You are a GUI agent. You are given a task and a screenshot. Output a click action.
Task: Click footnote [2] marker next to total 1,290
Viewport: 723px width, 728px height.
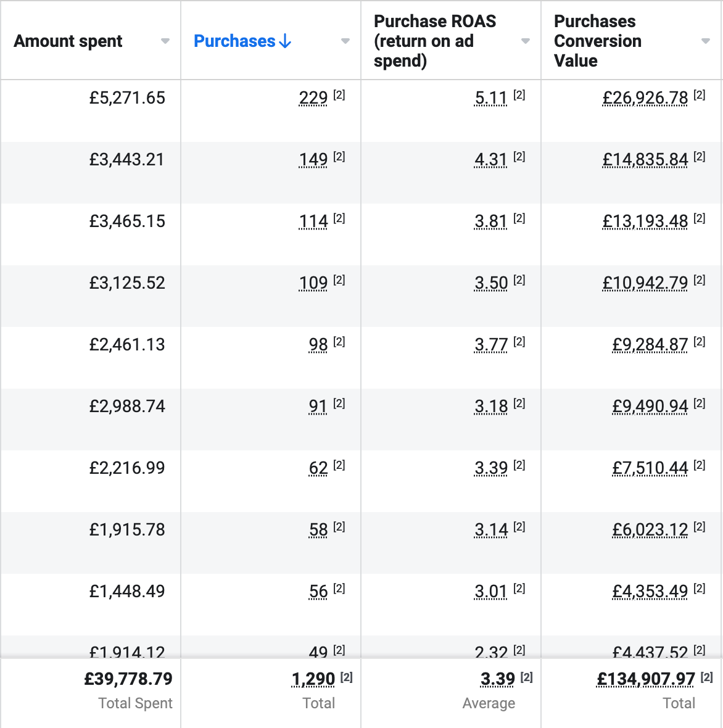(x=346, y=677)
